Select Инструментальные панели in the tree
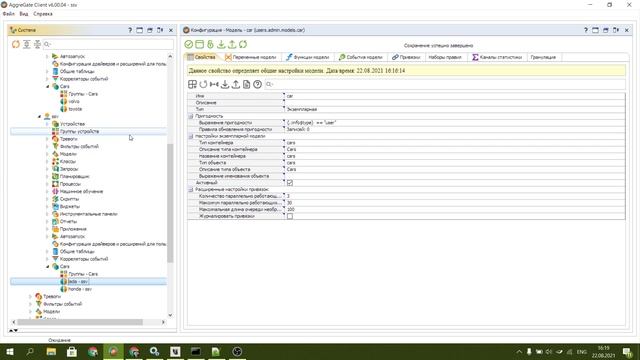Image resolution: width=640 pixels, height=360 pixels. click(x=89, y=214)
